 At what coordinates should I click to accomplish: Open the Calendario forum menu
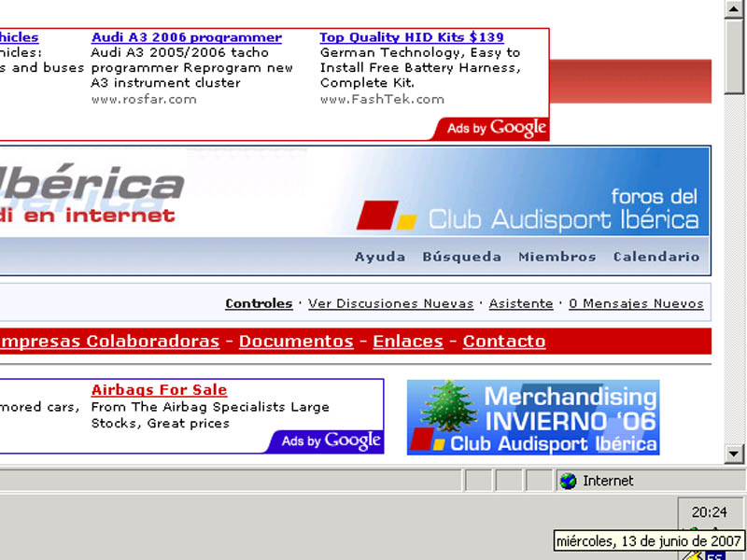tap(656, 258)
